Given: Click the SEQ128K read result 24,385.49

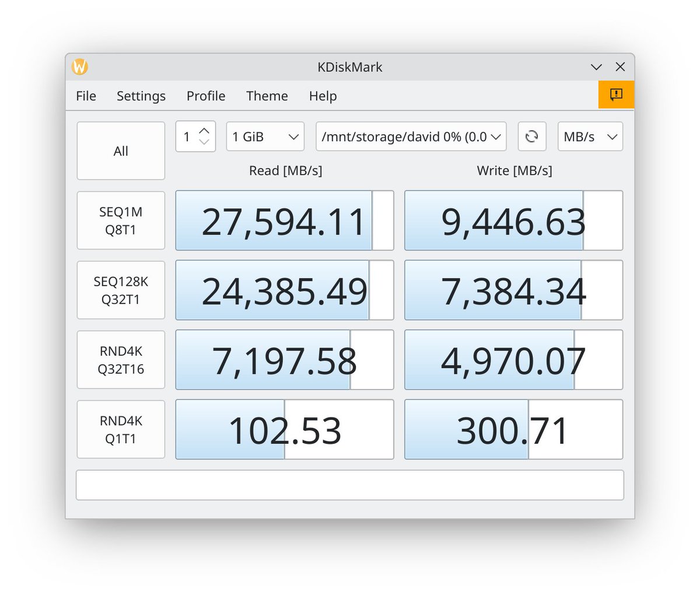Looking at the screenshot, I should (x=285, y=290).
